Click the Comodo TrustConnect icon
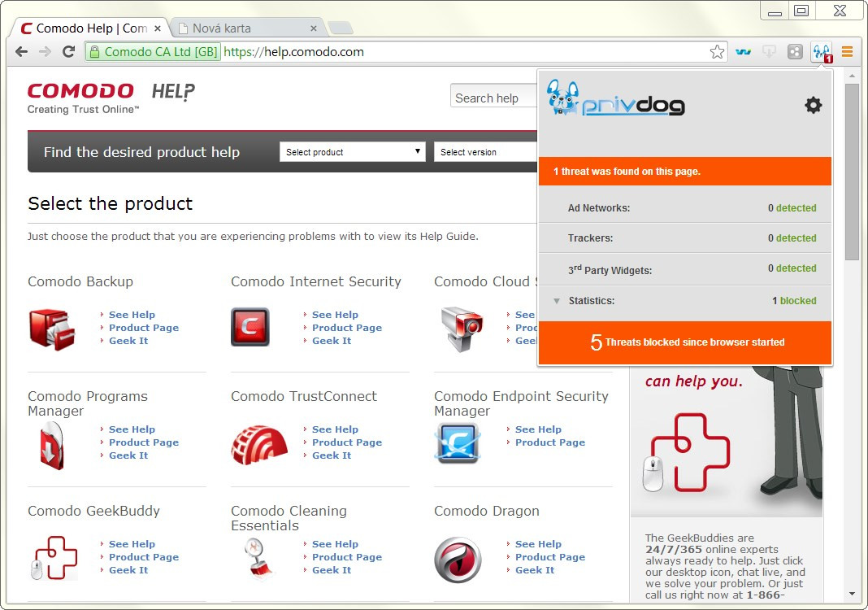 click(x=259, y=444)
